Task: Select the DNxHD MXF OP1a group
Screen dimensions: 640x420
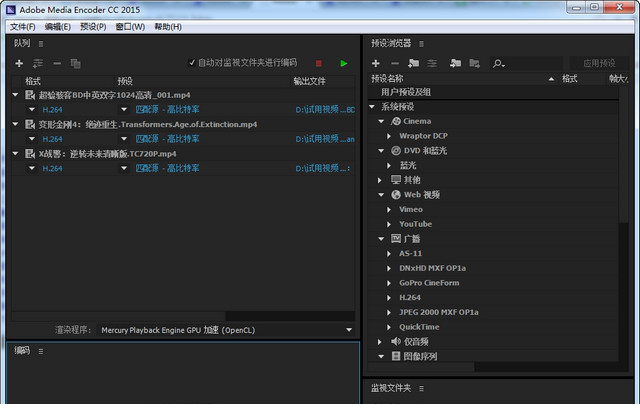Action: [432, 268]
